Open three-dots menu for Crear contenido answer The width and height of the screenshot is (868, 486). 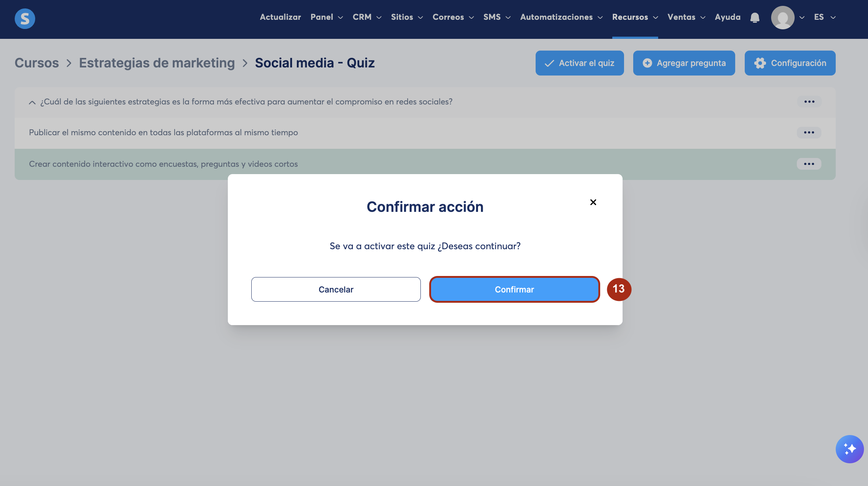pos(809,164)
